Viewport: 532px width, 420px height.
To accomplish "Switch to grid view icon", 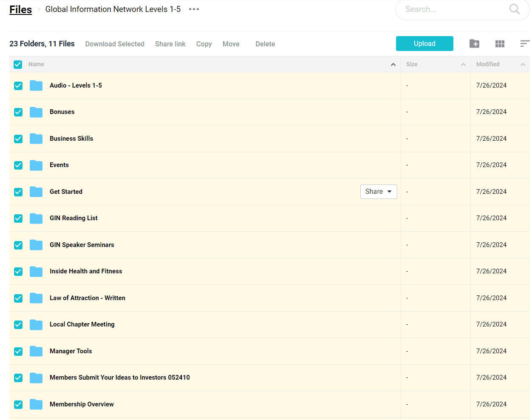I will coord(500,44).
